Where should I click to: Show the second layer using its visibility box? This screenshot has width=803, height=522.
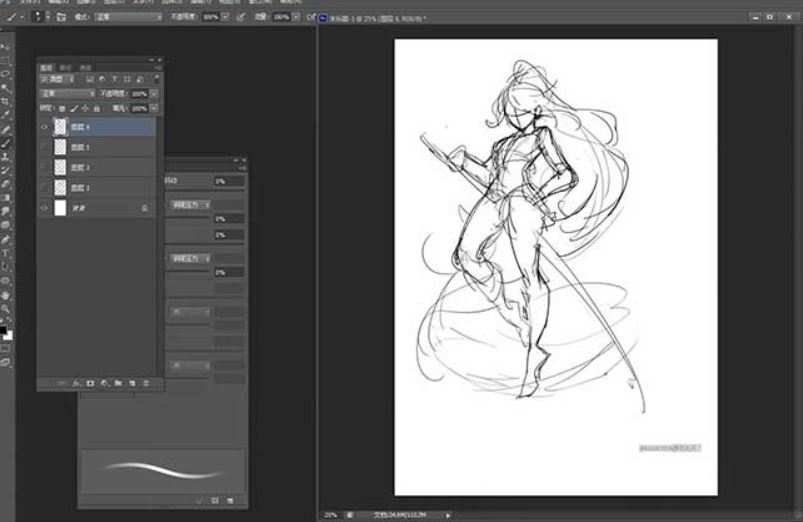click(44, 147)
